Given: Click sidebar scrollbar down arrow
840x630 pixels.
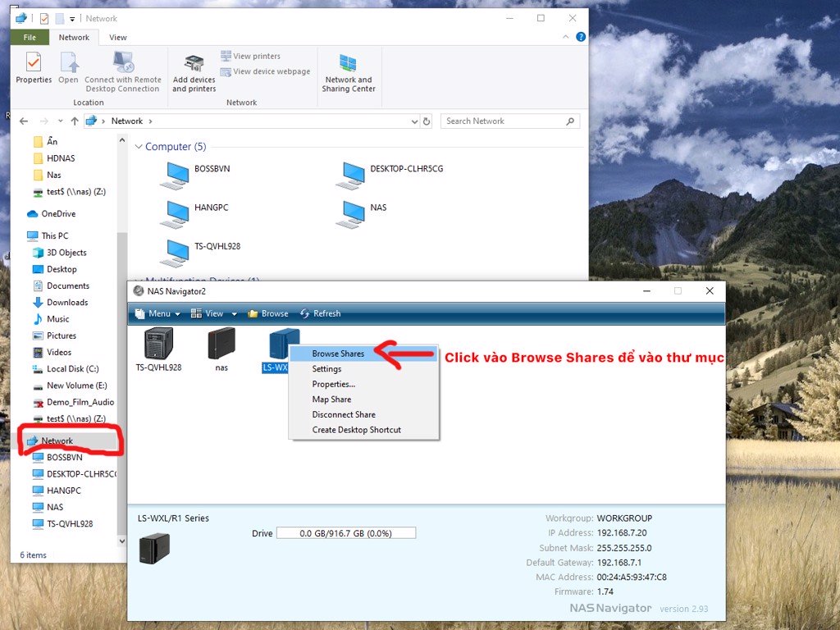Looking at the screenshot, I should pos(121,541).
